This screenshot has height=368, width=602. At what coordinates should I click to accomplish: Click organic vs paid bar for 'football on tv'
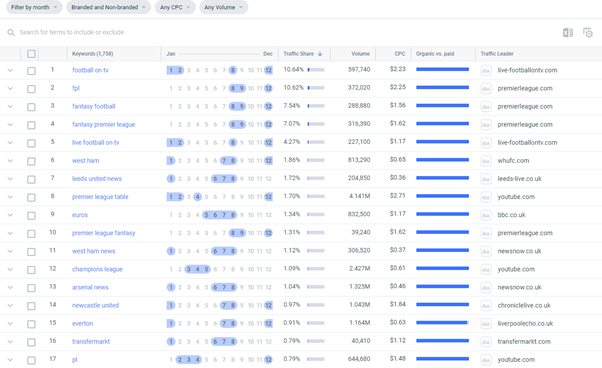[x=442, y=69]
